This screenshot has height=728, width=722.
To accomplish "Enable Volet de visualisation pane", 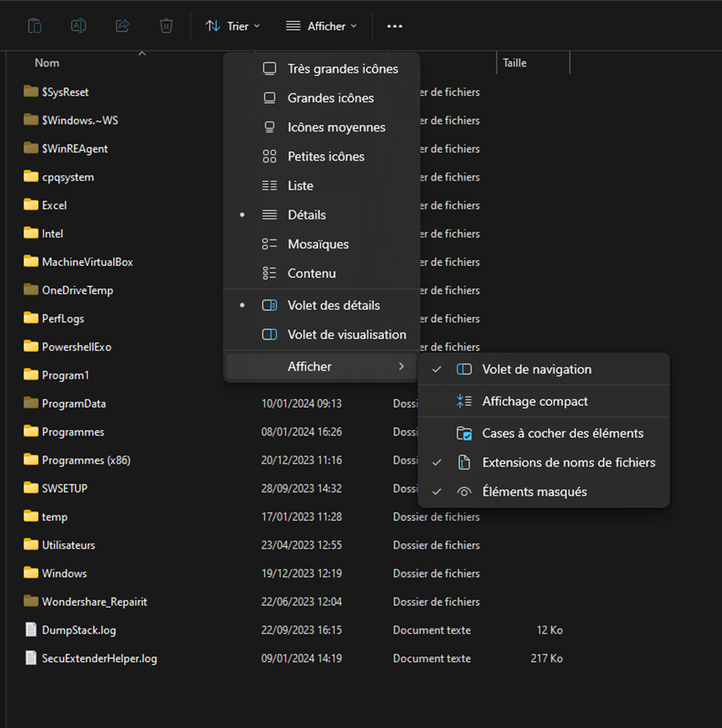I will coord(346,335).
